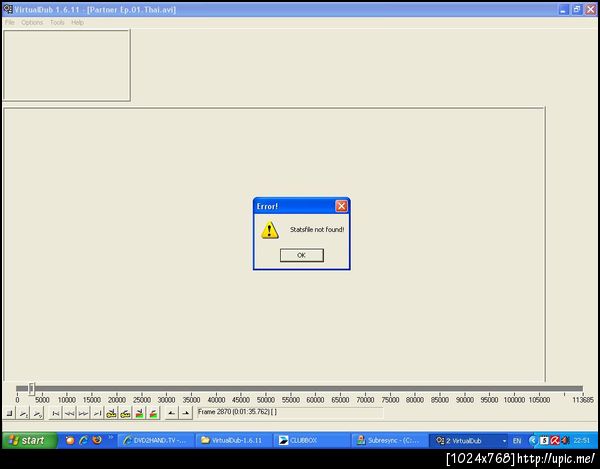Click the red antivirus tray icon
This screenshot has width=600, height=469.
[x=555, y=441]
